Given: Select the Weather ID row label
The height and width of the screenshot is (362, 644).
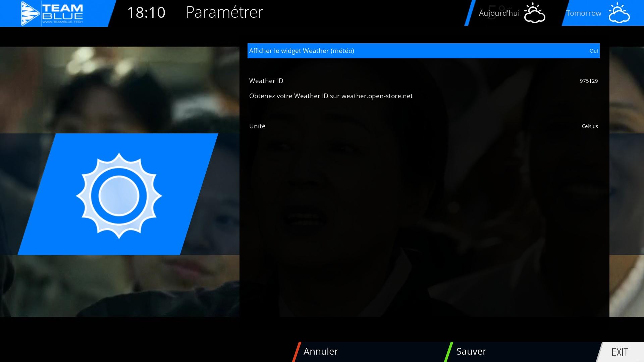Looking at the screenshot, I should pyautogui.click(x=266, y=81).
